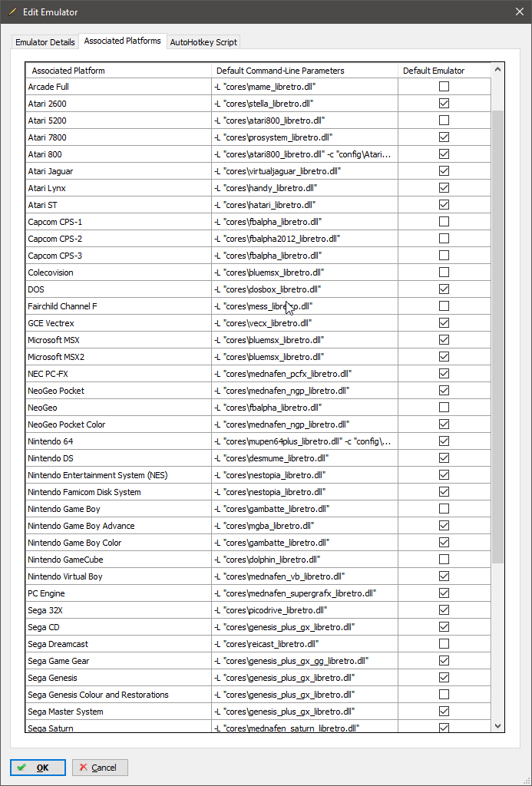Click the Default Emulator column header
532x786 pixels.
click(444, 71)
